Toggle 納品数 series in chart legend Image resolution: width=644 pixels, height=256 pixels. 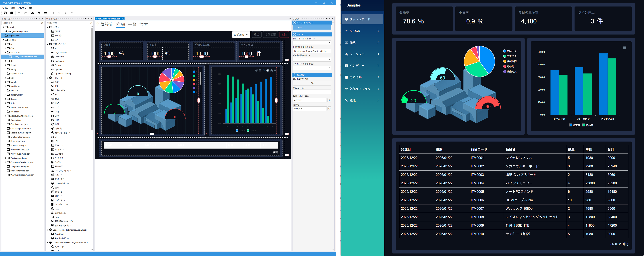[588, 125]
